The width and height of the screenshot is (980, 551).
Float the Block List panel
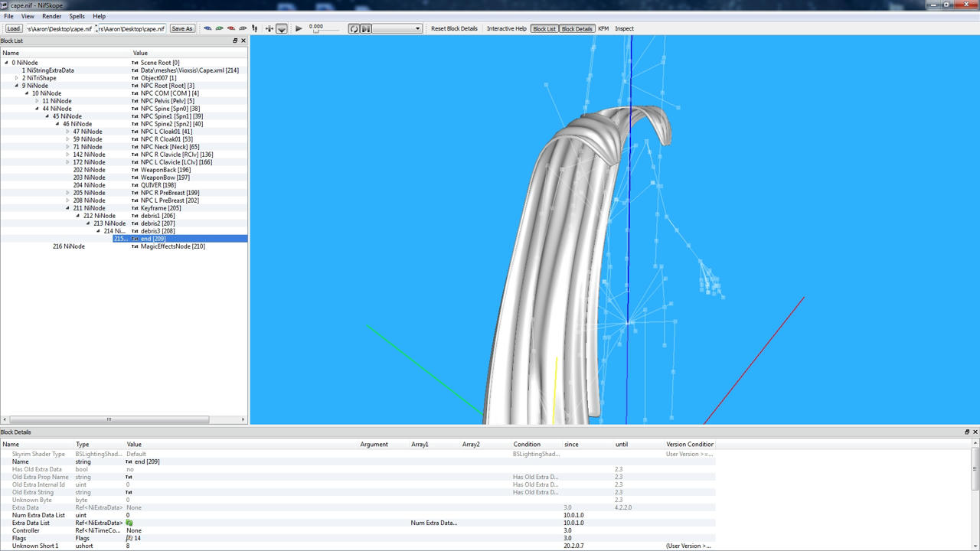[x=235, y=41]
